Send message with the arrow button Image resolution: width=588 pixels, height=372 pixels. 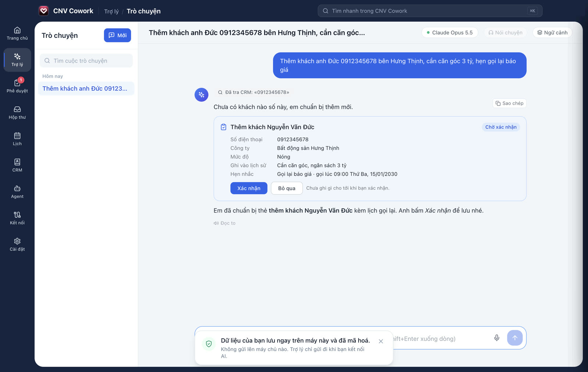515,338
